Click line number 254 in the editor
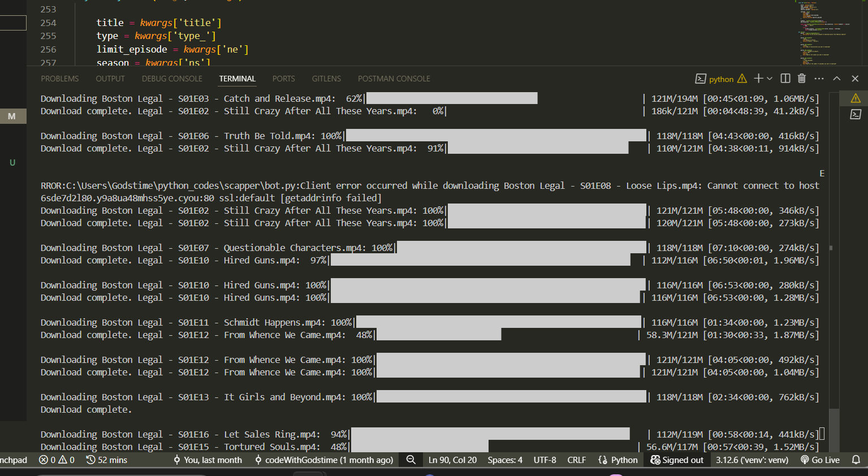This screenshot has width=868, height=476. pyautogui.click(x=49, y=23)
